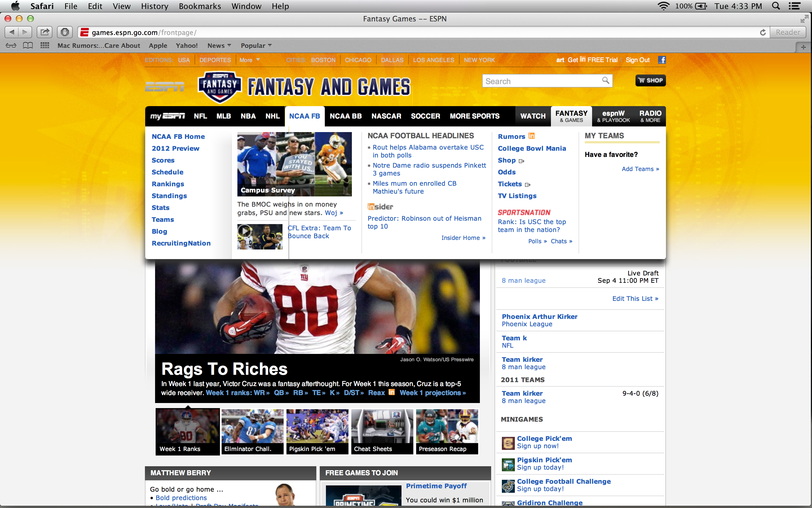Open RecruitingNation link

[x=181, y=243]
